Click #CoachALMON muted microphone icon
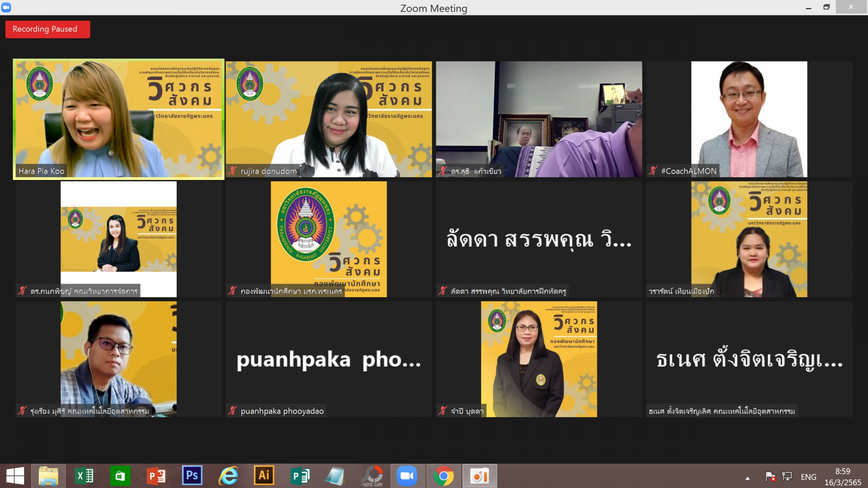868x488 pixels. coord(653,171)
